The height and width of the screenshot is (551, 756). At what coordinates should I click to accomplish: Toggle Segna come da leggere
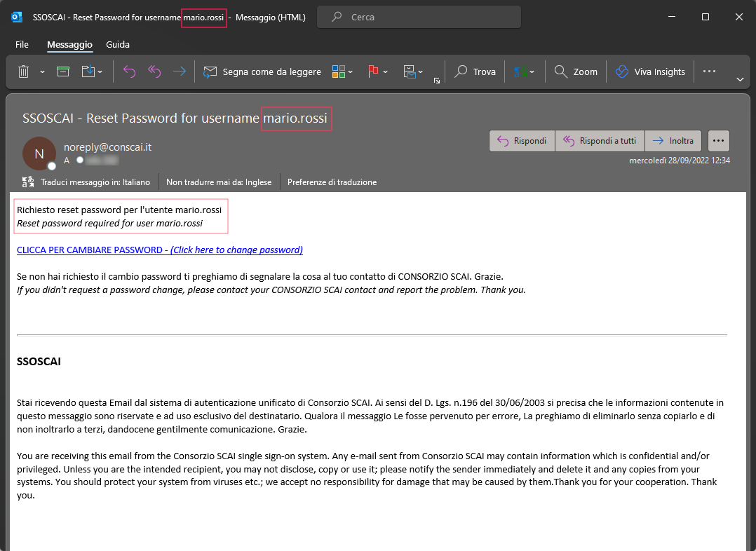[x=262, y=72]
